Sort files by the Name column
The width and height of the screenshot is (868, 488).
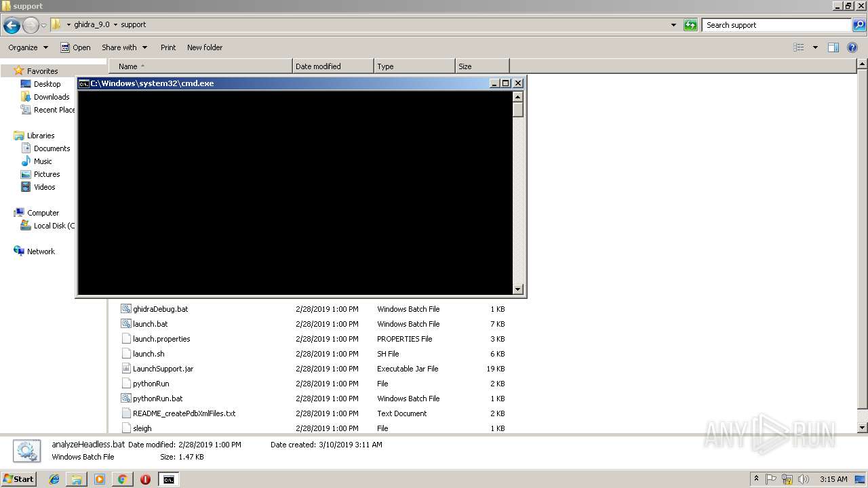pos(201,66)
